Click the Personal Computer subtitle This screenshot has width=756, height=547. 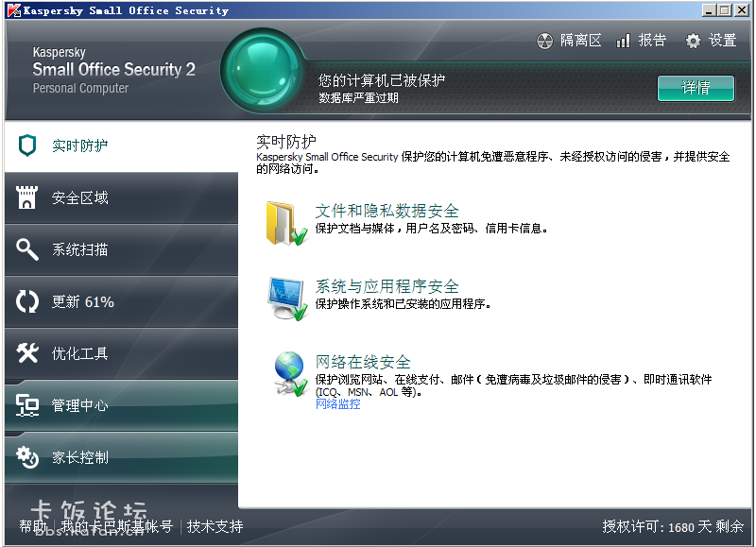pos(80,88)
